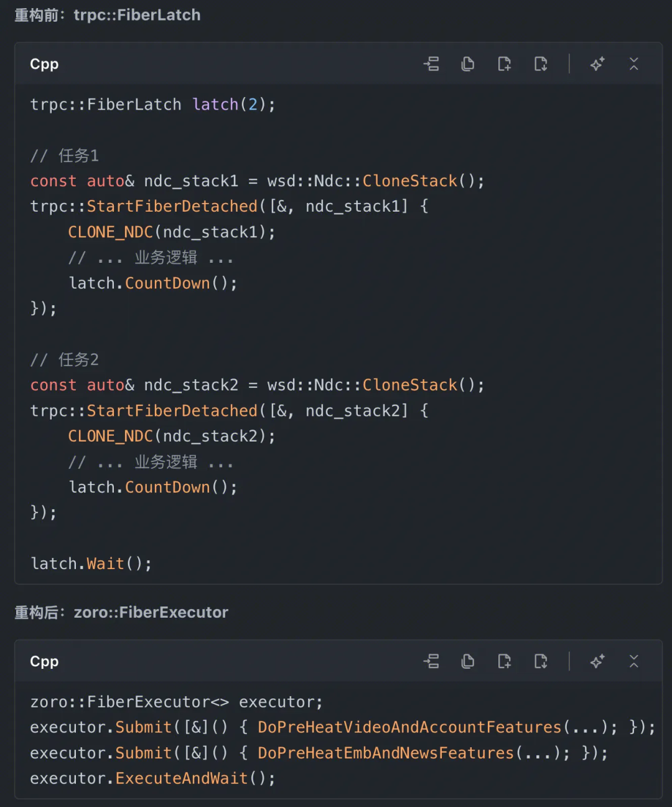Click the heading text zoro::FiberExecutor
Viewport: 672px width, 807px height.
(151, 613)
